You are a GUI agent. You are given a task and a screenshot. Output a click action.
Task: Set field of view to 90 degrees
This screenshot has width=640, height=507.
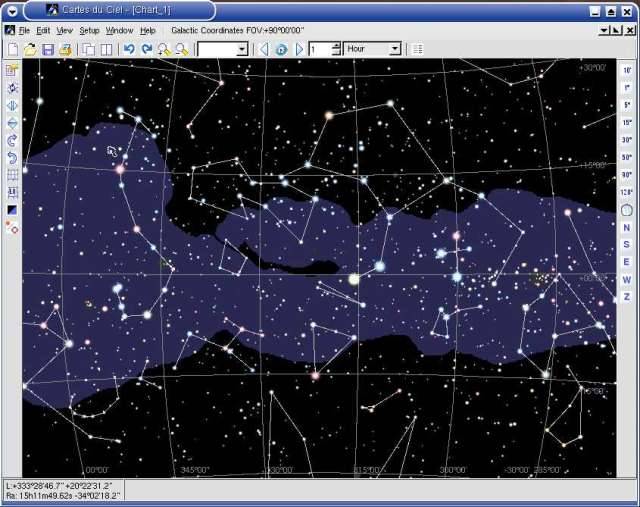pos(627,175)
